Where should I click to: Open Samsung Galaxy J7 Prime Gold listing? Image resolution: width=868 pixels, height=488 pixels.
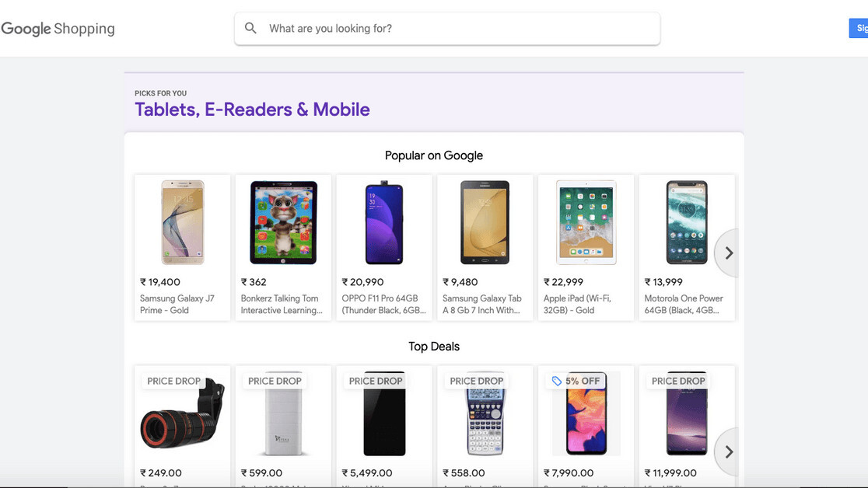point(177,304)
